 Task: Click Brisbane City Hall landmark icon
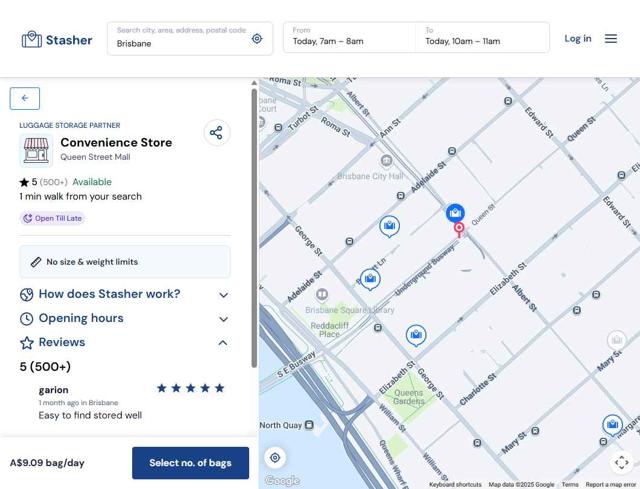pos(386,160)
